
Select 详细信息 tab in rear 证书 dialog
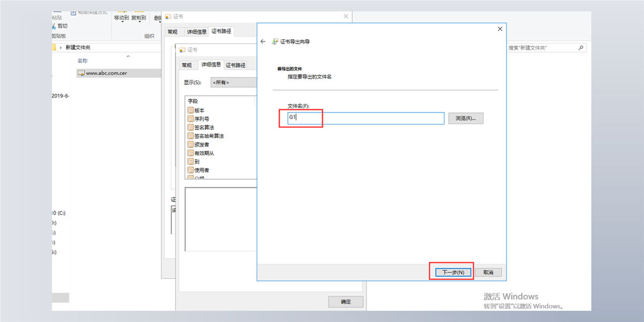[196, 32]
